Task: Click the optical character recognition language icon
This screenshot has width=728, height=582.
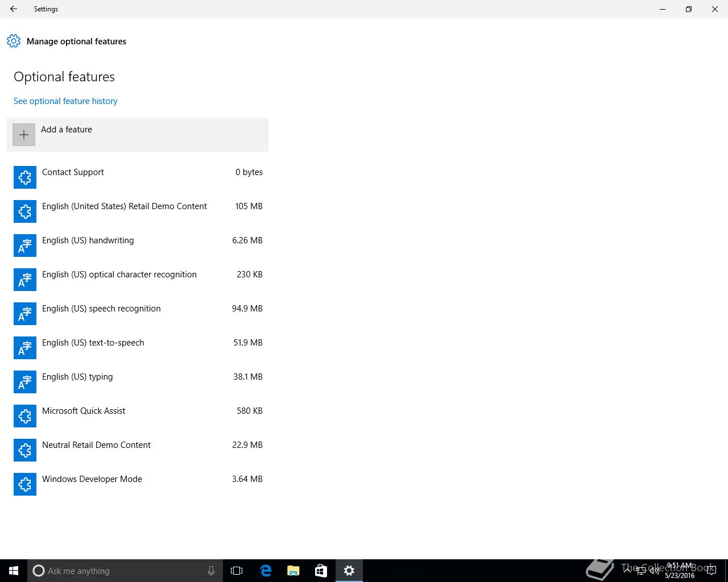Action: (25, 280)
